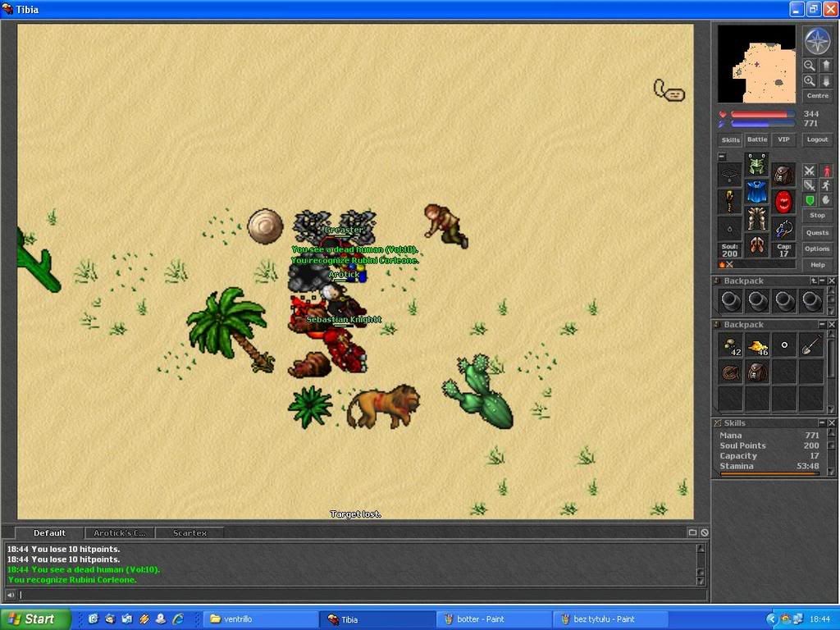Go up one container level in top Backpack
Image resolution: width=840 pixels, height=630 pixels.
[814, 281]
